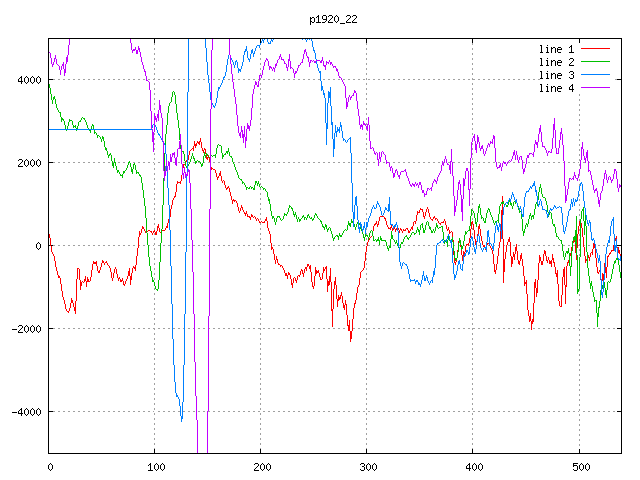Select the 'line 2' legend label
The image size is (640, 480).
point(556,62)
